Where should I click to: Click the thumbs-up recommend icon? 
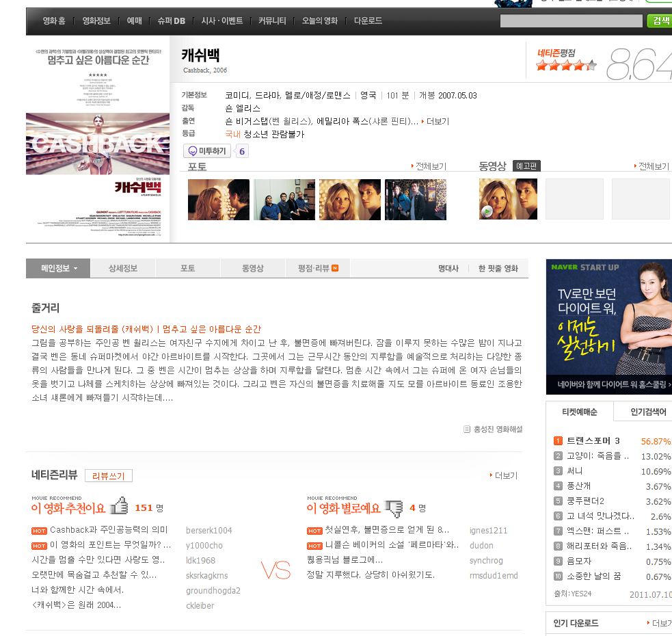click(x=120, y=505)
